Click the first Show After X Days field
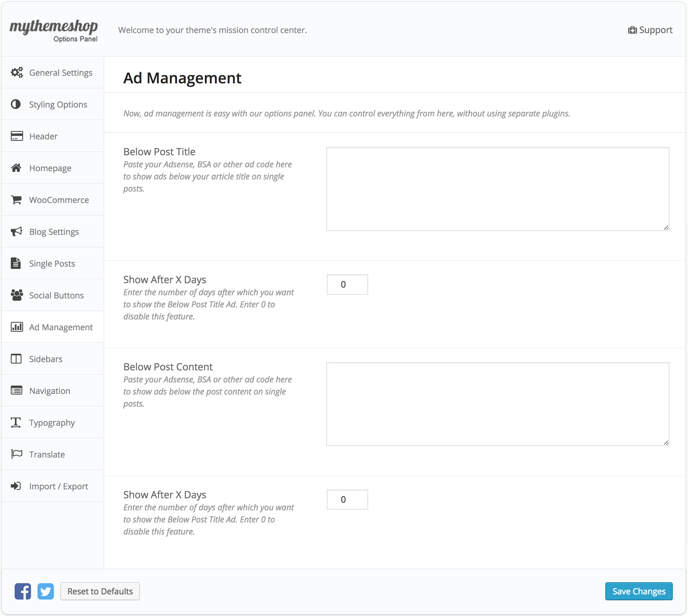This screenshot has height=616, width=688. point(347,284)
